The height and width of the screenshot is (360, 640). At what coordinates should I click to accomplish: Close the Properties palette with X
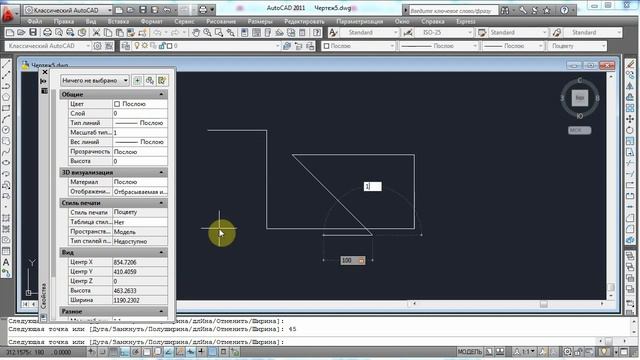(x=45, y=72)
